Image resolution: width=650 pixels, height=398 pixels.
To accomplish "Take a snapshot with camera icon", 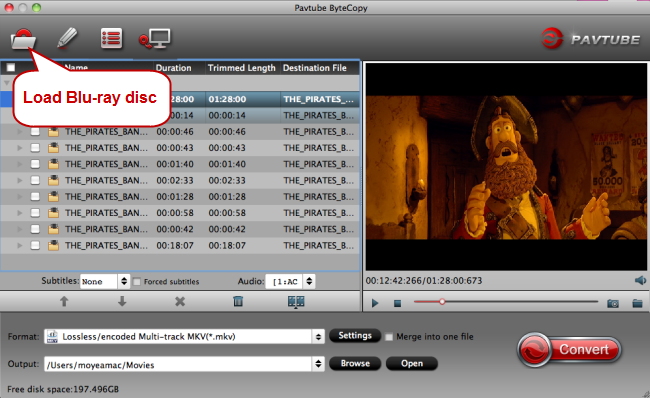I will [x=613, y=303].
